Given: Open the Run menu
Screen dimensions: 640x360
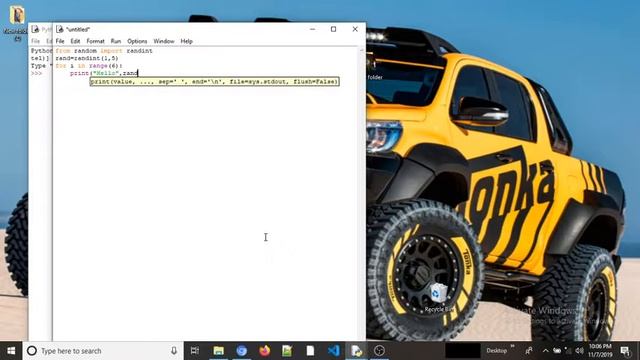Looking at the screenshot, I should click(116, 41).
